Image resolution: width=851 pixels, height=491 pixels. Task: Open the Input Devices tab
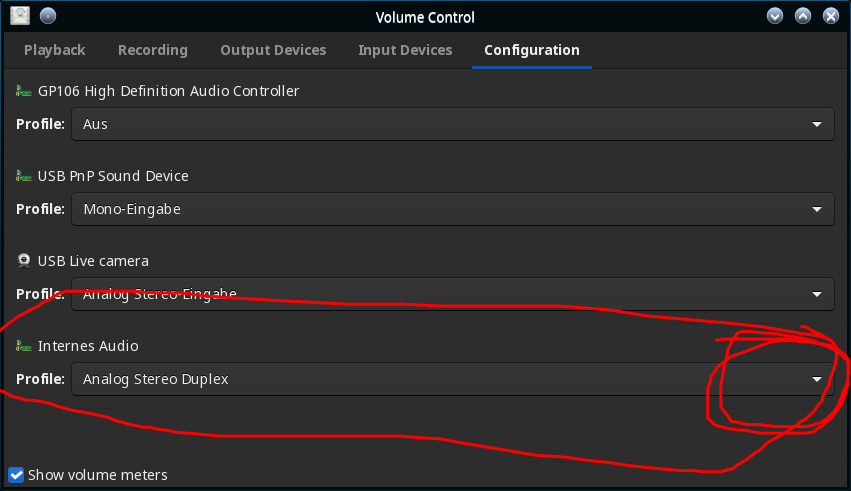pos(405,50)
